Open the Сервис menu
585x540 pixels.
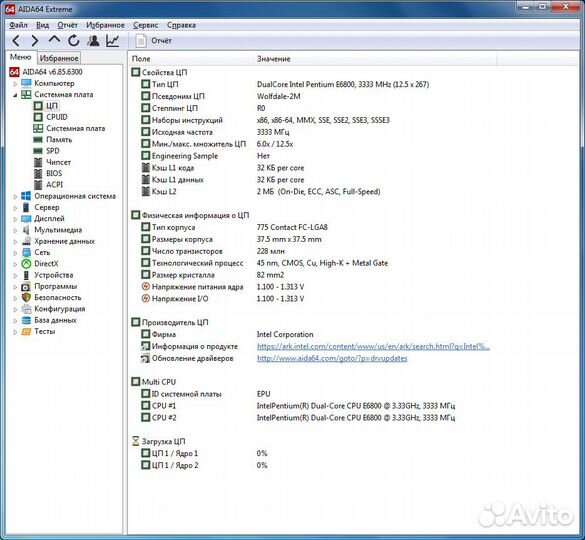pyautogui.click(x=146, y=25)
